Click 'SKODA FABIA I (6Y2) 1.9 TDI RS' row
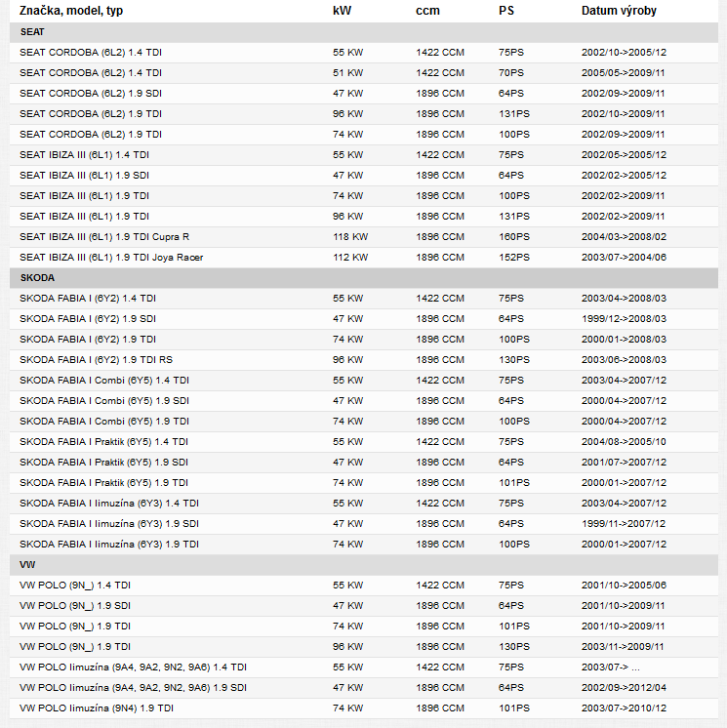 point(363,359)
